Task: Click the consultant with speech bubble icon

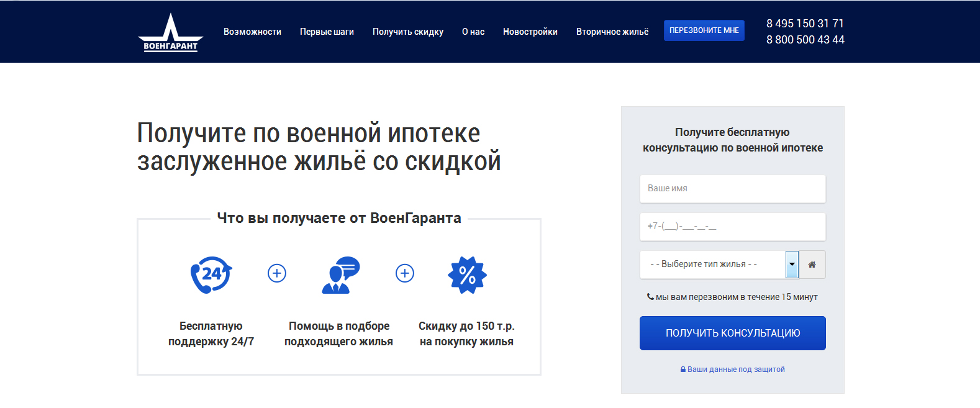Action: (340, 274)
